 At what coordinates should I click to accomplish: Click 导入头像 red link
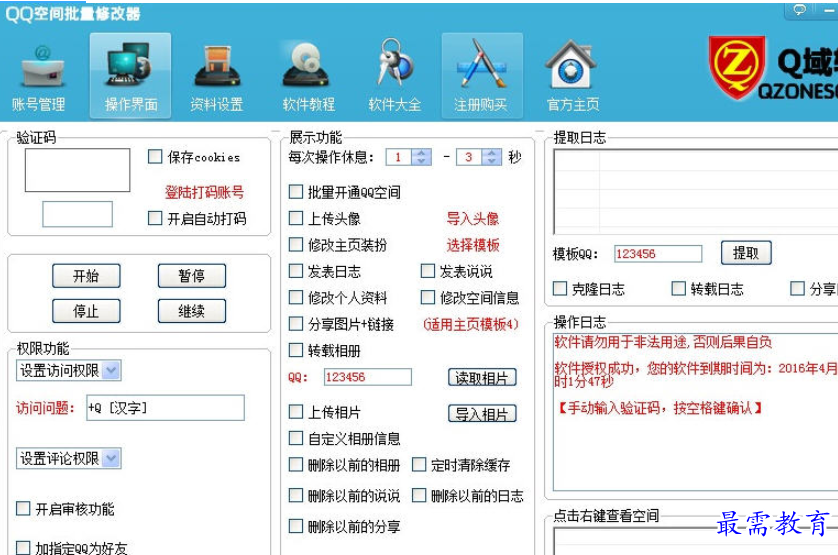(x=473, y=218)
